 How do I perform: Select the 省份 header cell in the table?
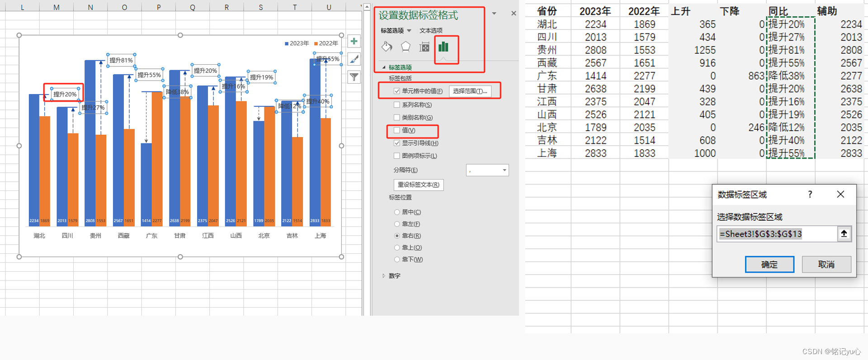[x=548, y=11]
